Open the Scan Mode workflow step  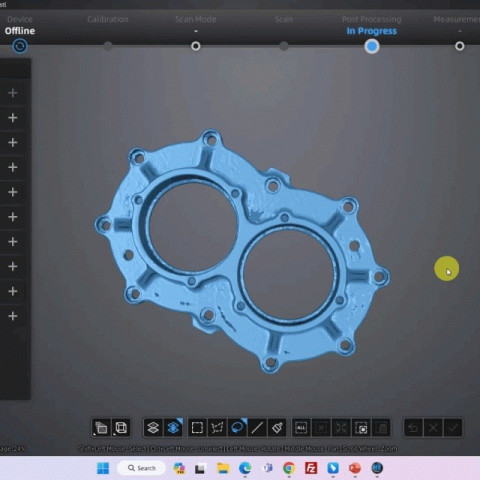click(196, 46)
